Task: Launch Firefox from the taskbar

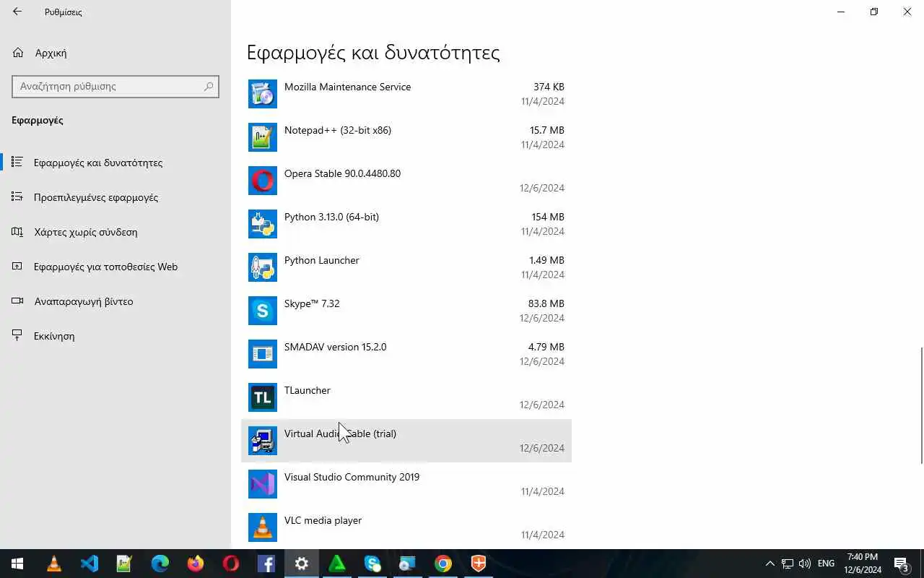Action: (x=196, y=564)
